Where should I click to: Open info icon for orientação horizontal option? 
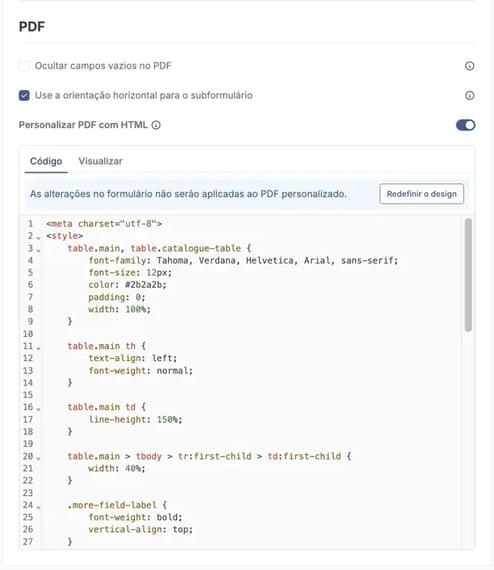tap(469, 95)
